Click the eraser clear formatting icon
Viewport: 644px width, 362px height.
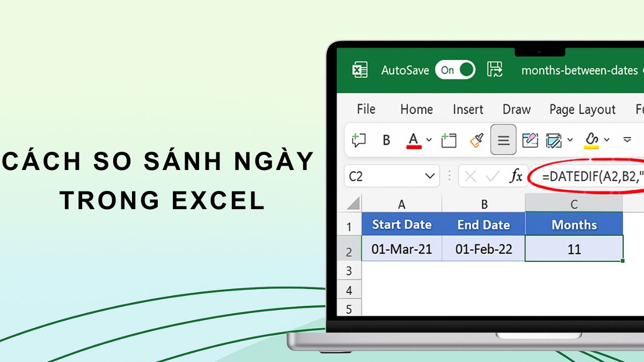530,140
